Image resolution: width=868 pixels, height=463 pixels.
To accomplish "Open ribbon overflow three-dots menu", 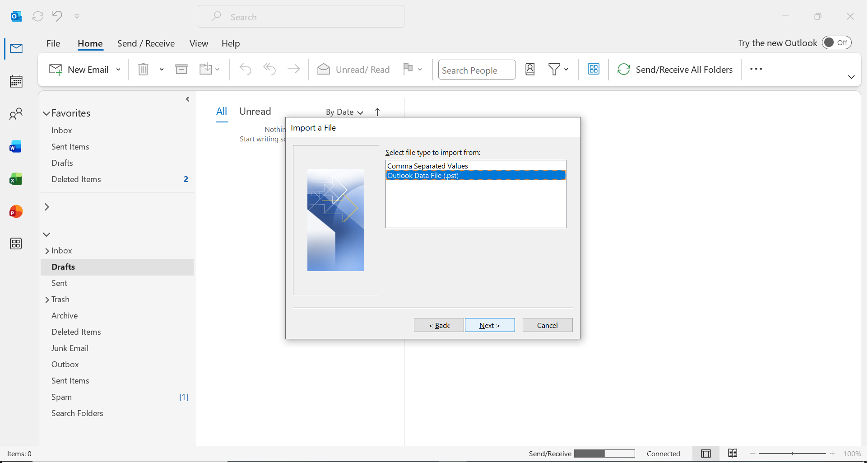I will (x=756, y=69).
